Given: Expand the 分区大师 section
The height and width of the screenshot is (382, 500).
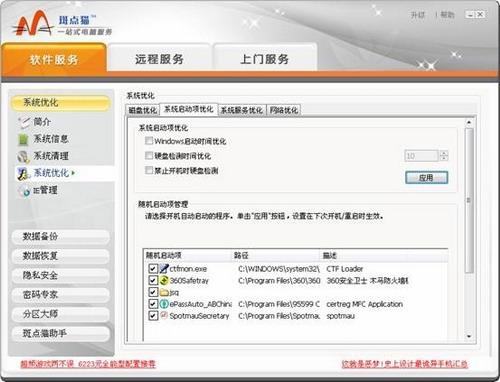Looking at the screenshot, I should point(60,314).
